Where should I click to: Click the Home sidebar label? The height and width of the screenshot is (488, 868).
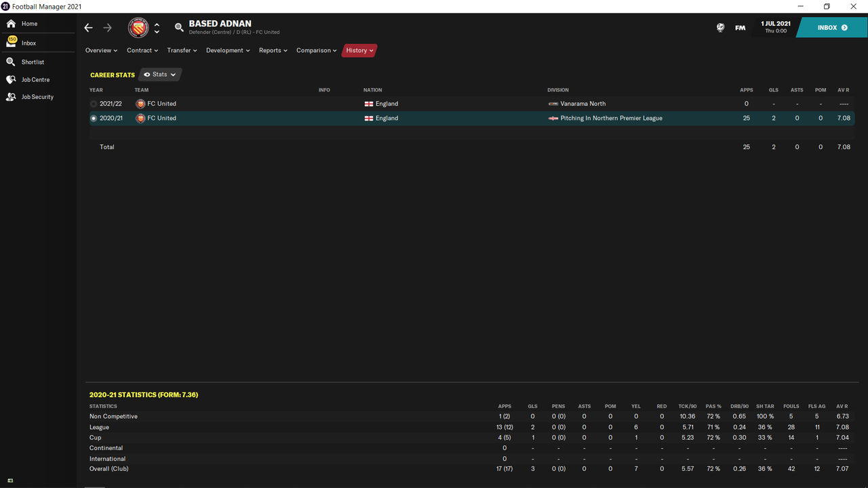coord(30,24)
